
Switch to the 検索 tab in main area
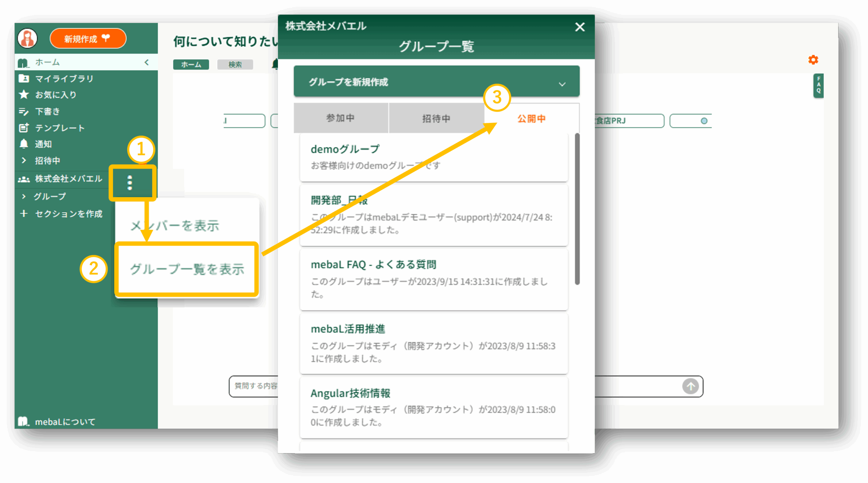click(235, 64)
